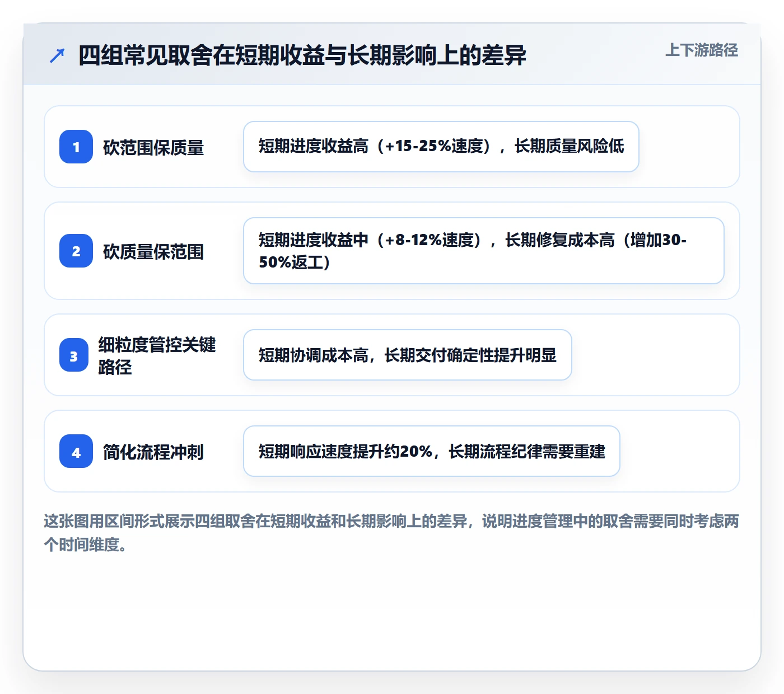Image resolution: width=784 pixels, height=694 pixels.
Task: Click the label 砍质量保范围
Action: 153,251
